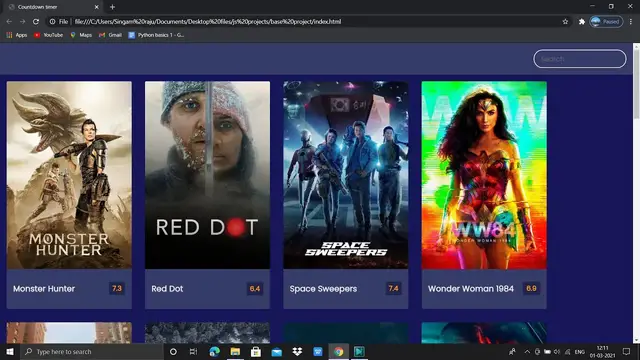Click the Wonder Woman 1984 poster
640x360 pixels.
(484, 175)
